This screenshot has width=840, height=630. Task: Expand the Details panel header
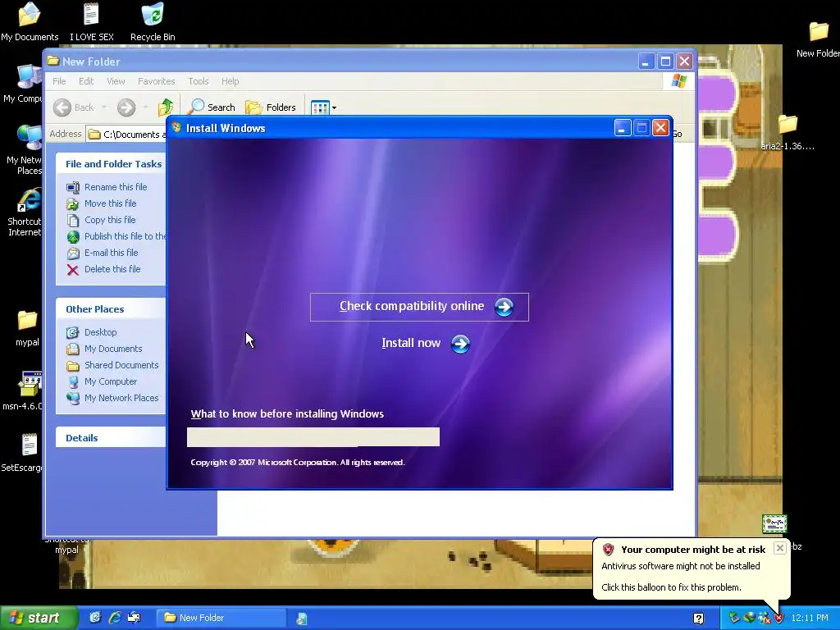111,438
